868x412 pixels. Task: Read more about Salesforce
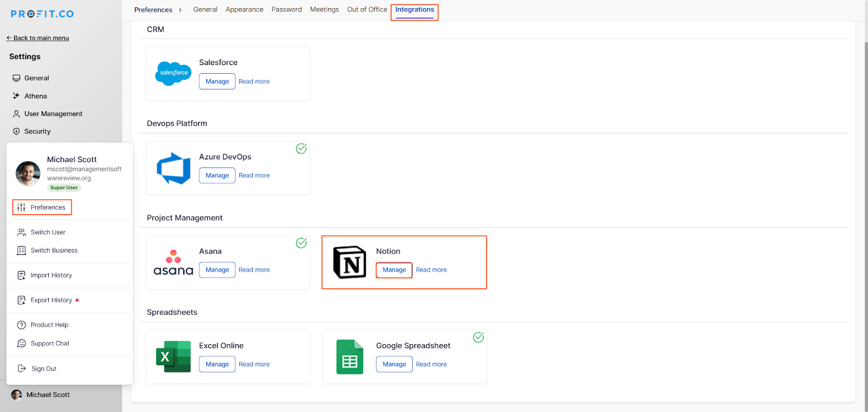pos(254,81)
